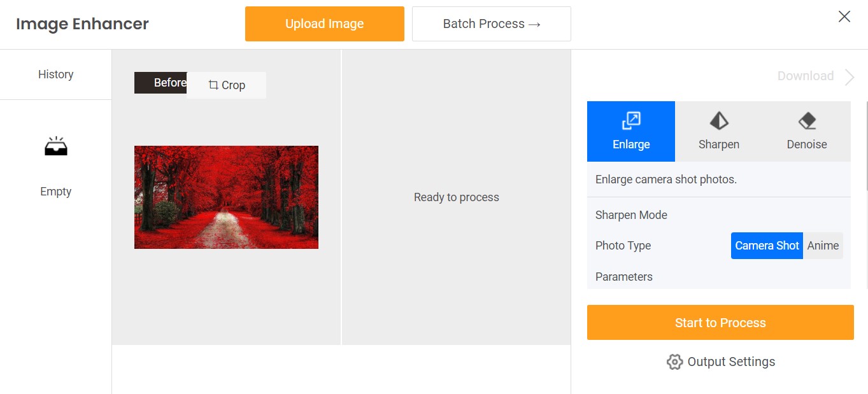Expand the Sharpen Mode section

631,215
